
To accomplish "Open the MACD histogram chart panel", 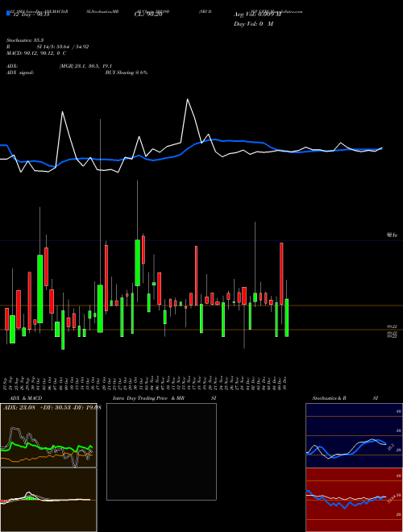I will tap(48, 500).
